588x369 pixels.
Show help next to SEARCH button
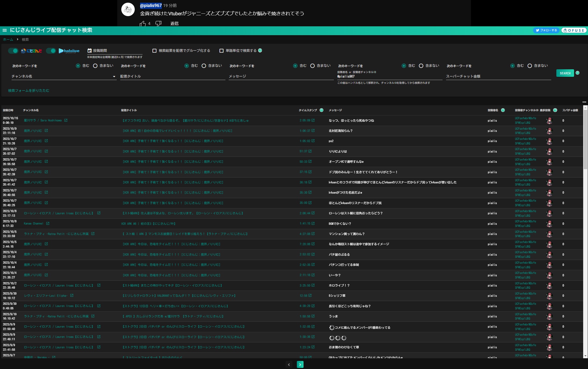pos(578,73)
